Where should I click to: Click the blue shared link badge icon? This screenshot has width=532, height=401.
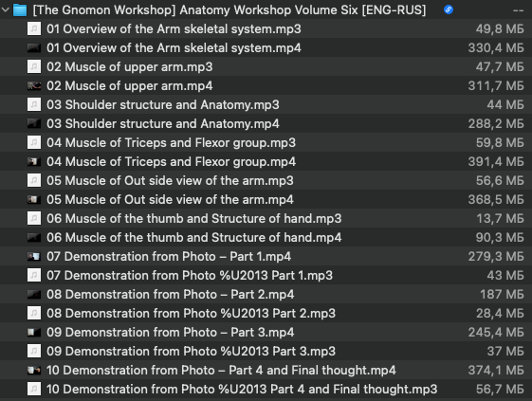click(449, 9)
